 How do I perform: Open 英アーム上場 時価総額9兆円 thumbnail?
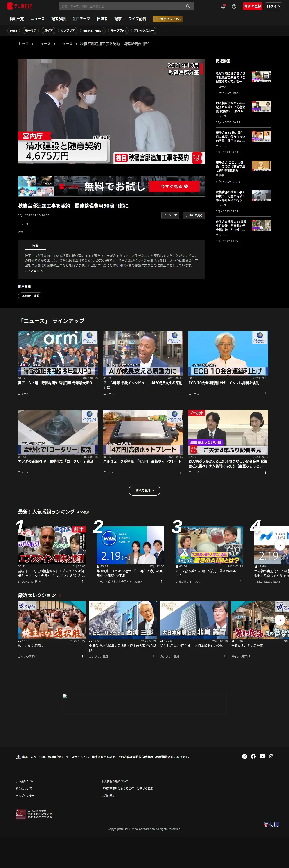click(58, 354)
